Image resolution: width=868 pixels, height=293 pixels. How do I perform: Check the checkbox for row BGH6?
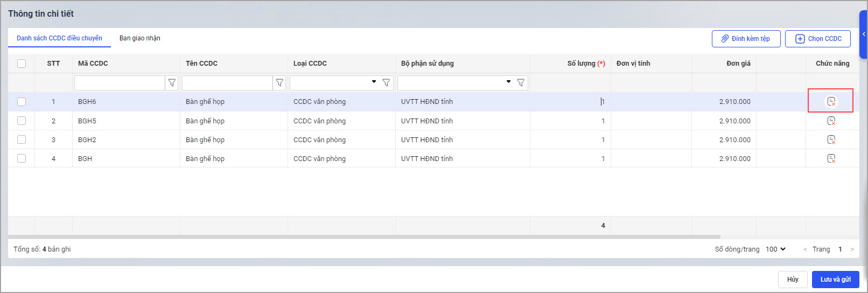(x=22, y=102)
